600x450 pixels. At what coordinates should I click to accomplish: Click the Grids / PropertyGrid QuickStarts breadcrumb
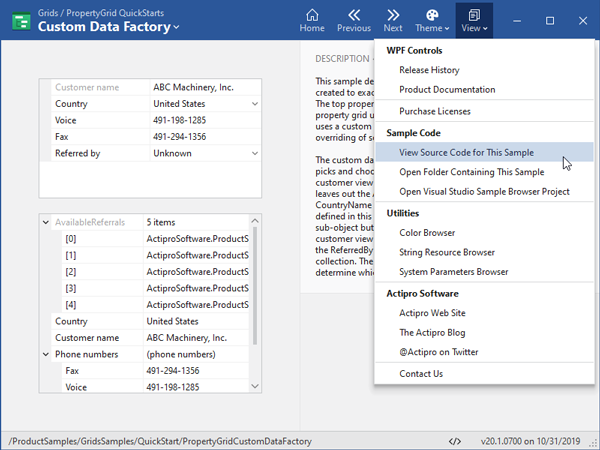pos(101,13)
